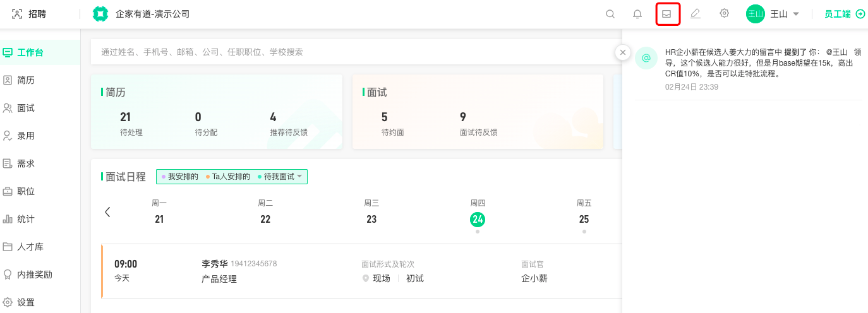Switch to 员工端 employee portal
The width and height of the screenshot is (868, 313).
844,14
